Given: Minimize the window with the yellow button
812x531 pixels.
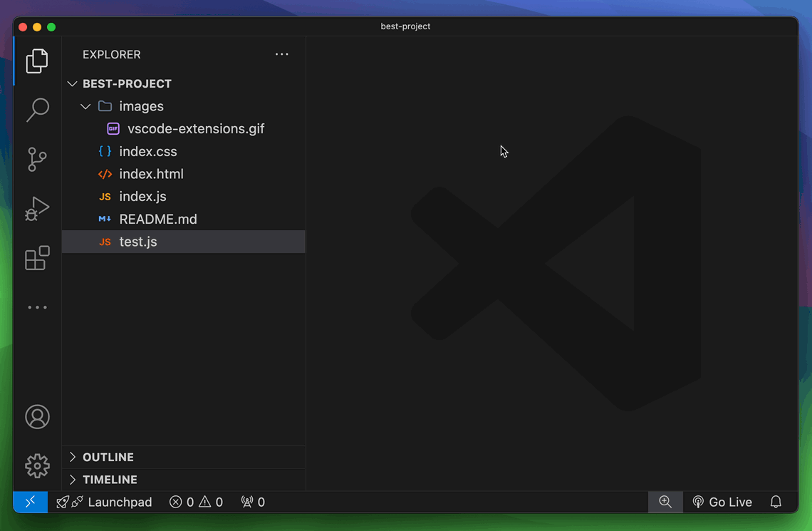Looking at the screenshot, I should coord(37,27).
